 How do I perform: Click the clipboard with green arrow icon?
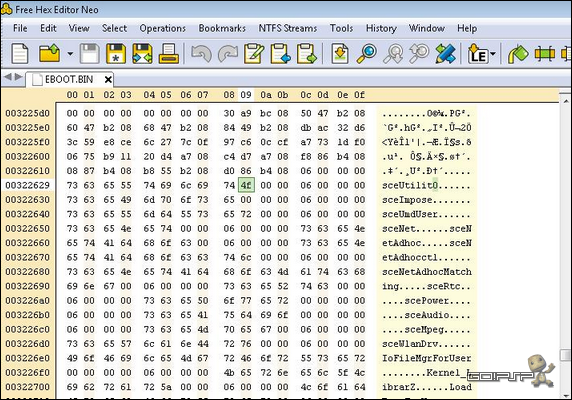307,54
